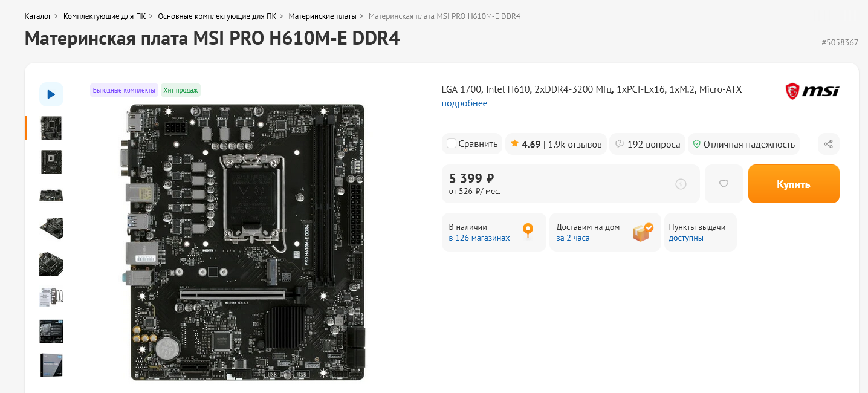Click the share icon
Viewport: 868px width, 393px height.
[x=828, y=144]
